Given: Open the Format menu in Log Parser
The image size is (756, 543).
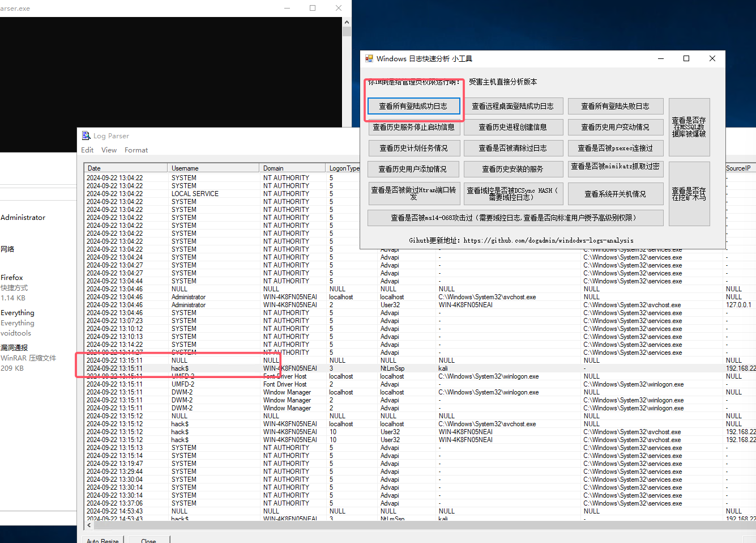Looking at the screenshot, I should click(x=136, y=150).
